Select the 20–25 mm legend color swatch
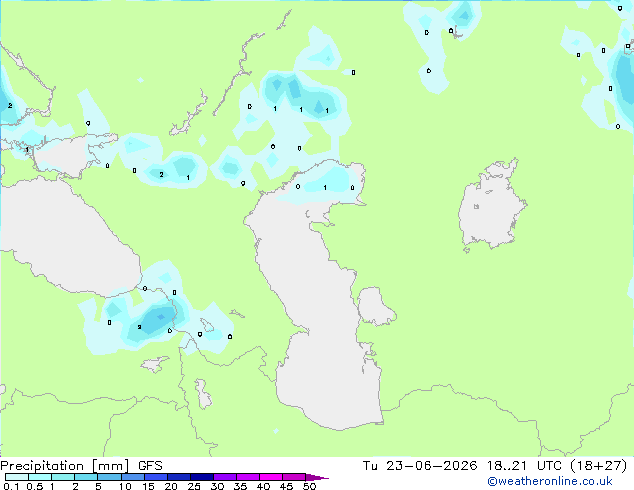The image size is (634, 490). coord(179,477)
